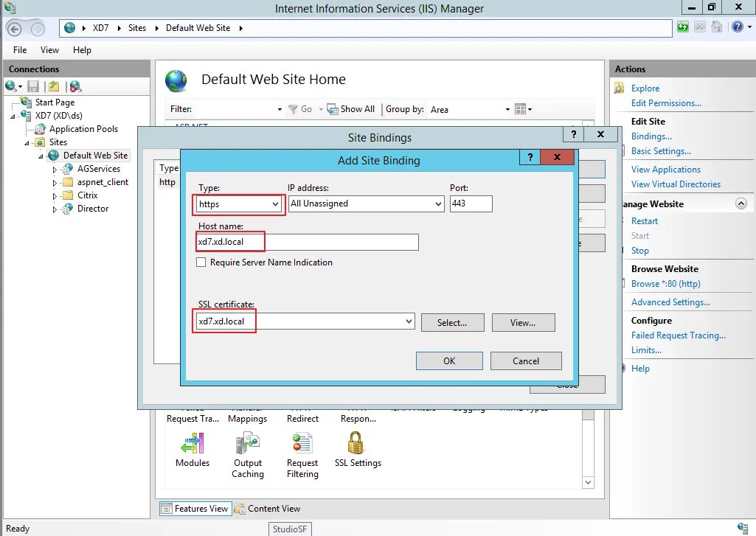Click the Bindings... action link
The image size is (756, 536).
[651, 136]
